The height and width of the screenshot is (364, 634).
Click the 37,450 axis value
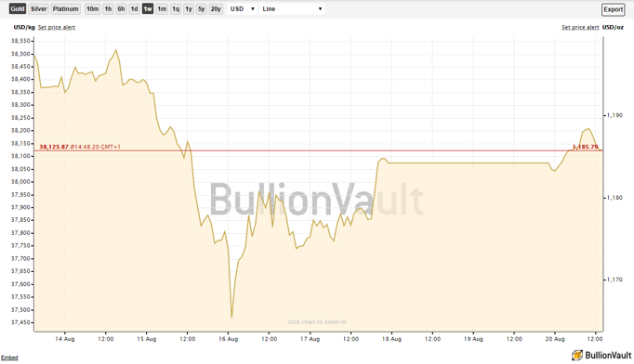pyautogui.click(x=20, y=322)
